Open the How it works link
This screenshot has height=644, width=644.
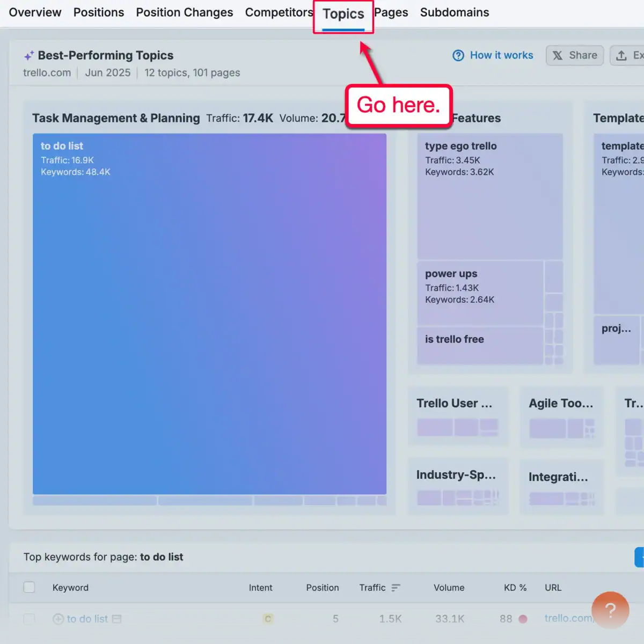click(x=501, y=55)
